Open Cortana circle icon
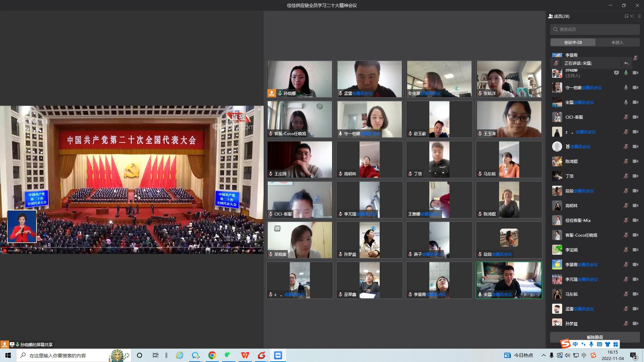 (x=140, y=355)
